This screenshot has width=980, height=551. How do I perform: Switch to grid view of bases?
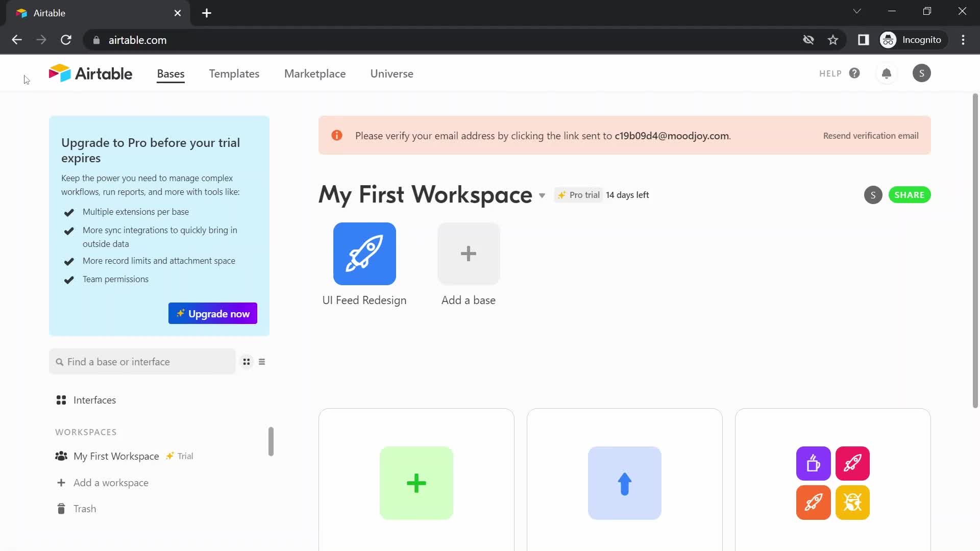coord(247,362)
